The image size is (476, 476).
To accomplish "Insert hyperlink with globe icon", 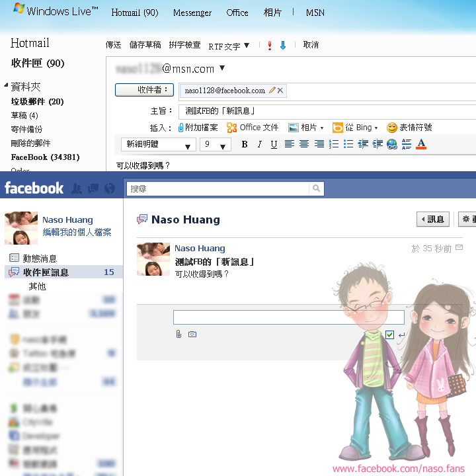I will 392,144.
